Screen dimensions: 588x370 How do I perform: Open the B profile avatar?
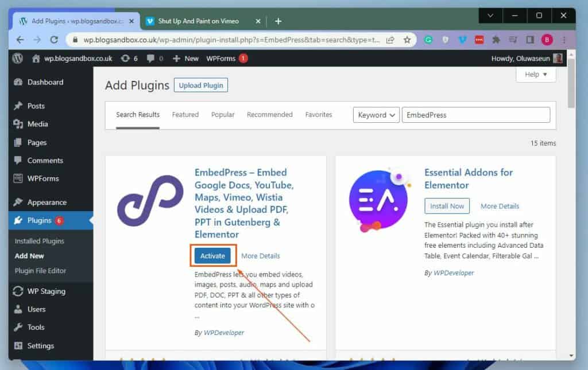(x=547, y=40)
